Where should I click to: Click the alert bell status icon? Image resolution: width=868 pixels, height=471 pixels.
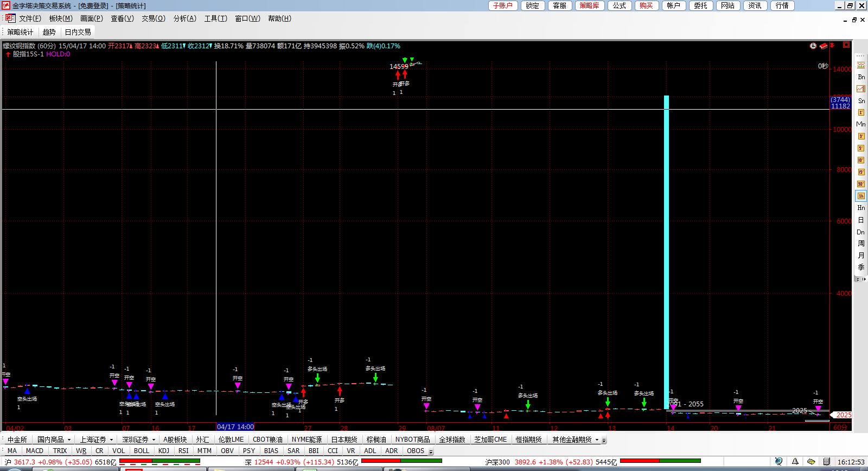(795, 462)
